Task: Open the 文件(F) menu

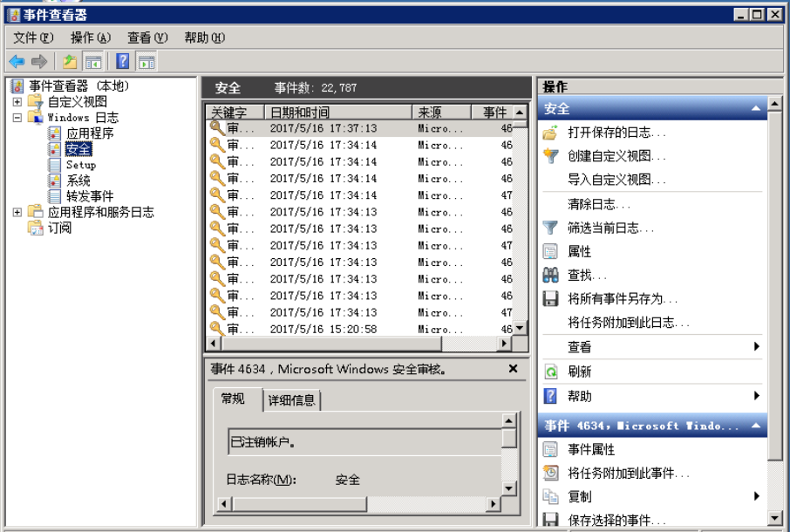Action: click(33, 38)
